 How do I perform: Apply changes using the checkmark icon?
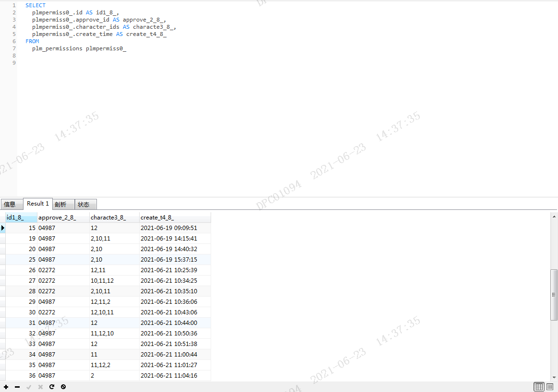click(x=29, y=387)
